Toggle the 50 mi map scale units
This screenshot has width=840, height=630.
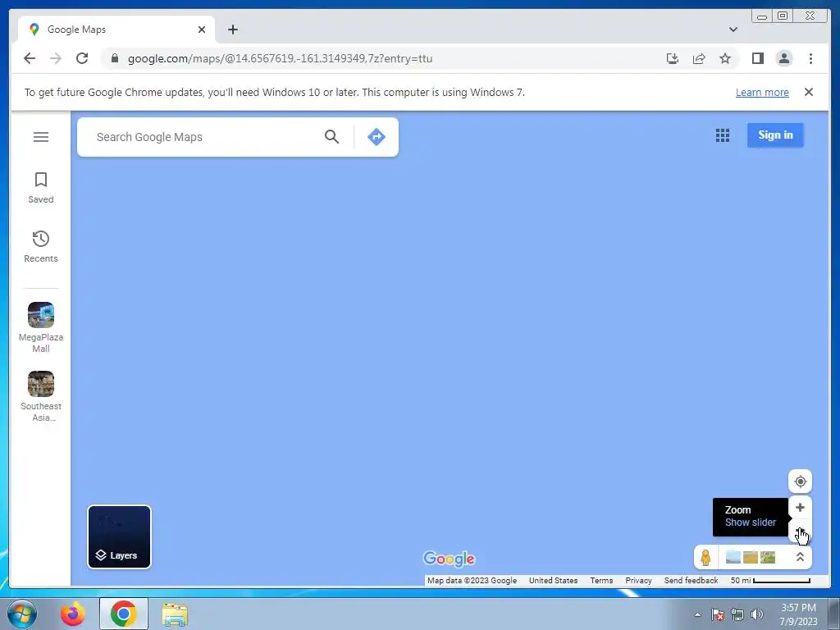coord(769,581)
